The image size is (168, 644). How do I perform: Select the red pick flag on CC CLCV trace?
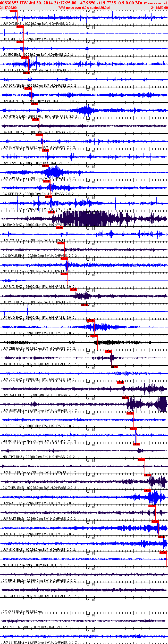tap(25, 57)
